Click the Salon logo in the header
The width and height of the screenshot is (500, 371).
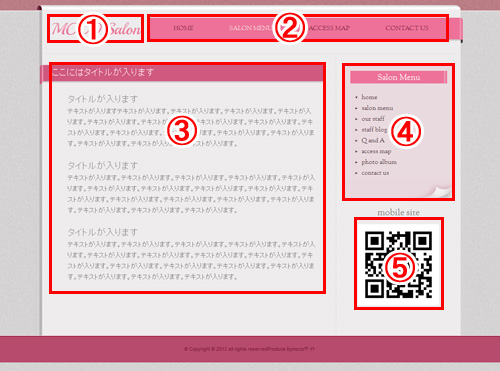(x=96, y=29)
